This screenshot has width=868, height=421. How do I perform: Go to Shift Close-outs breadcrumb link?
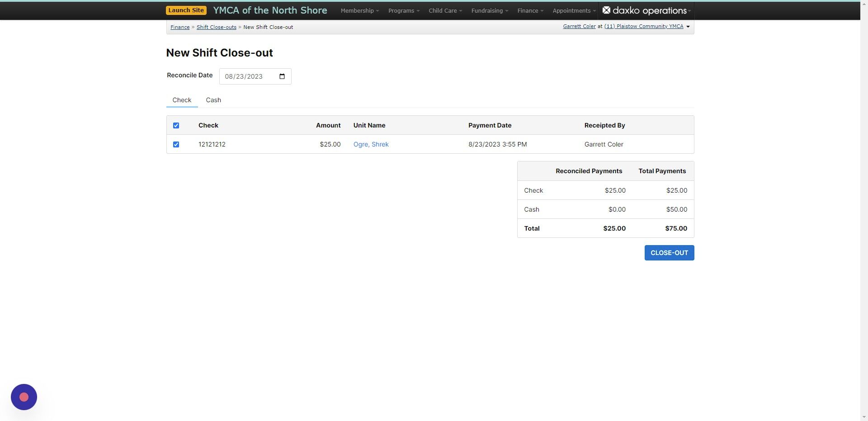tap(217, 27)
